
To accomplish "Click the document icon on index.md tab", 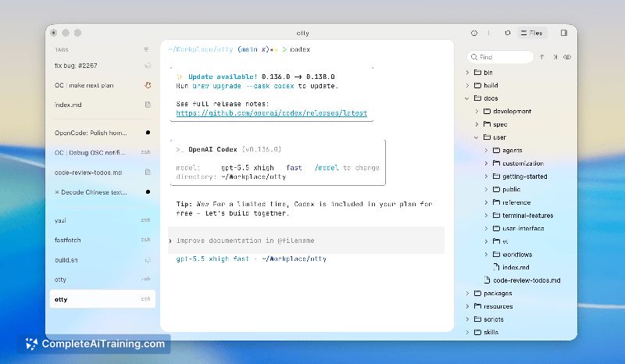I will (148, 105).
